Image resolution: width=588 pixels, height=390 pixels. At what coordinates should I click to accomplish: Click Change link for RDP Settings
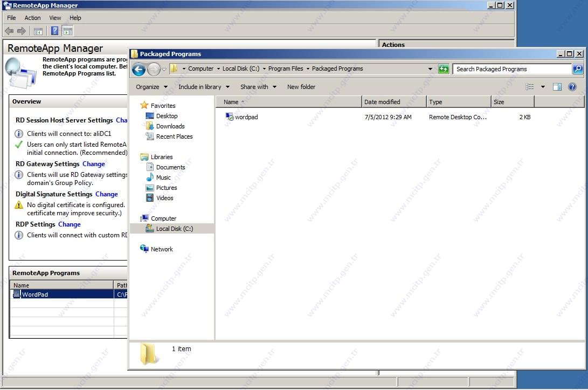[x=70, y=224]
